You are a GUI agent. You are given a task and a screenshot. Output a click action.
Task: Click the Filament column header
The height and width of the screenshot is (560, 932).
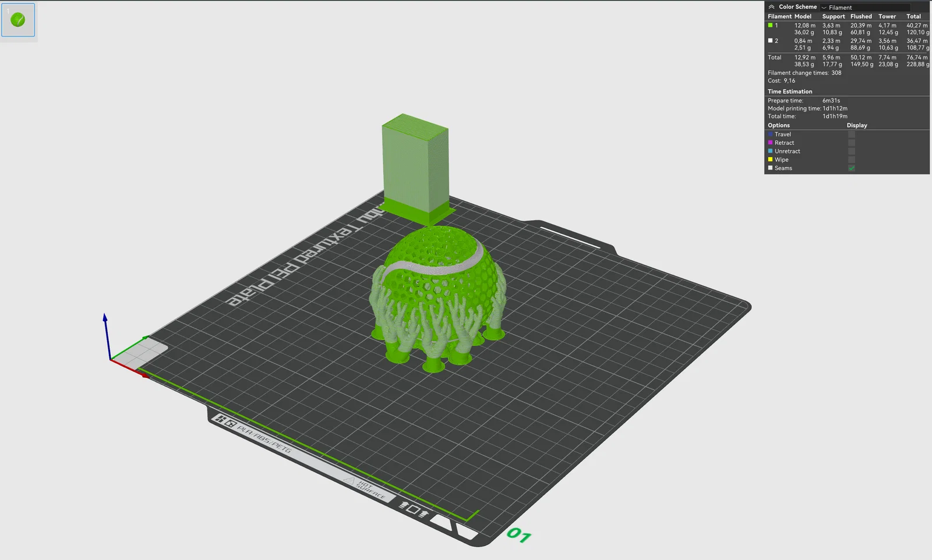tap(779, 16)
